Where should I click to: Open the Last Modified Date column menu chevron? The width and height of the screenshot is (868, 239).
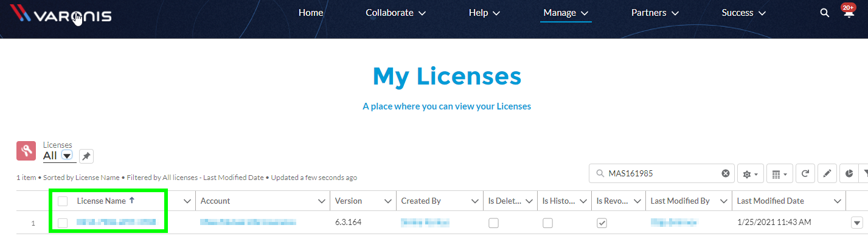pyautogui.click(x=838, y=201)
